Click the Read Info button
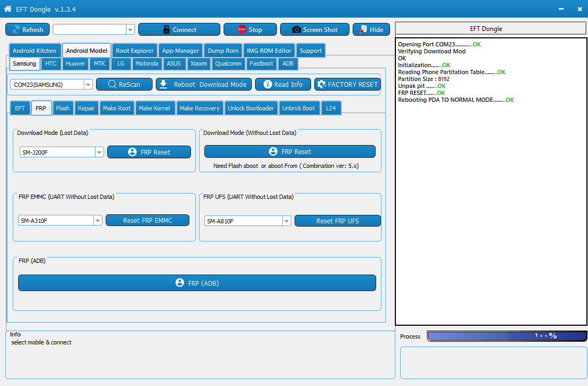This screenshot has width=588, height=386. click(x=283, y=84)
